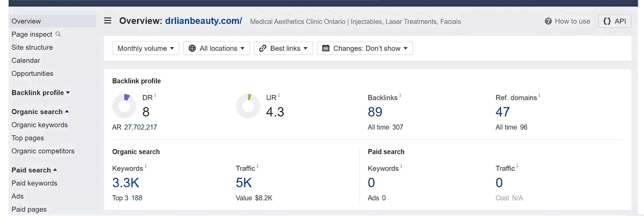Open Top pages in the sidebar

28,138
